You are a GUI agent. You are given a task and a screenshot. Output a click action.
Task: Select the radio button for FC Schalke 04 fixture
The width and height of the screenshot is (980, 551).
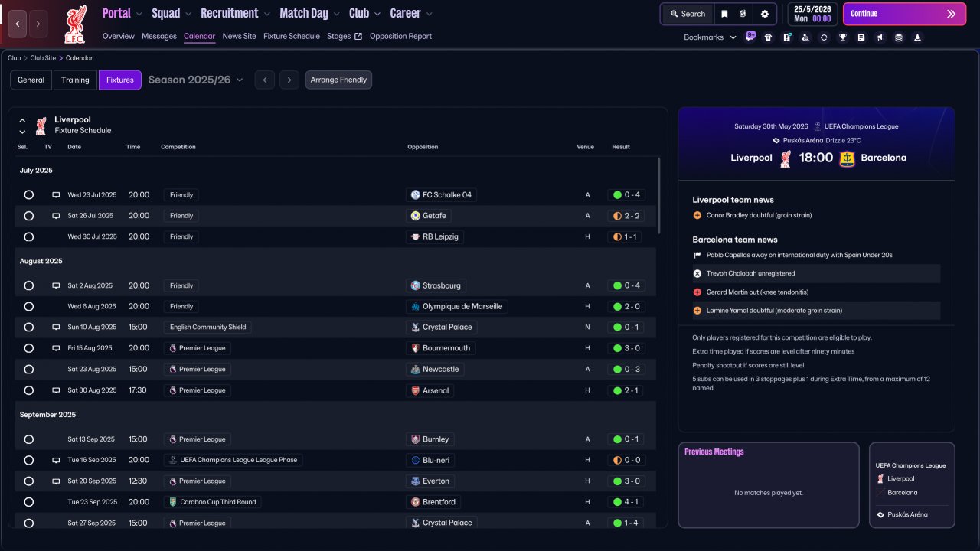click(x=29, y=195)
